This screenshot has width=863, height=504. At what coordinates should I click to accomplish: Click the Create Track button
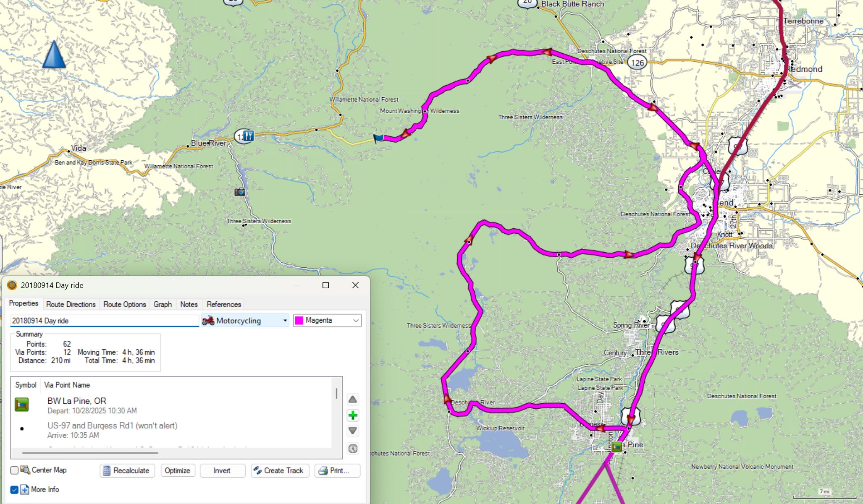(x=280, y=470)
